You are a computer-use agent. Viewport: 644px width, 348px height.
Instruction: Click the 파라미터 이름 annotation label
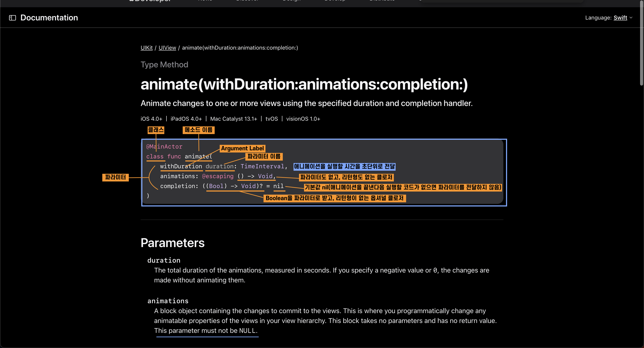264,156
